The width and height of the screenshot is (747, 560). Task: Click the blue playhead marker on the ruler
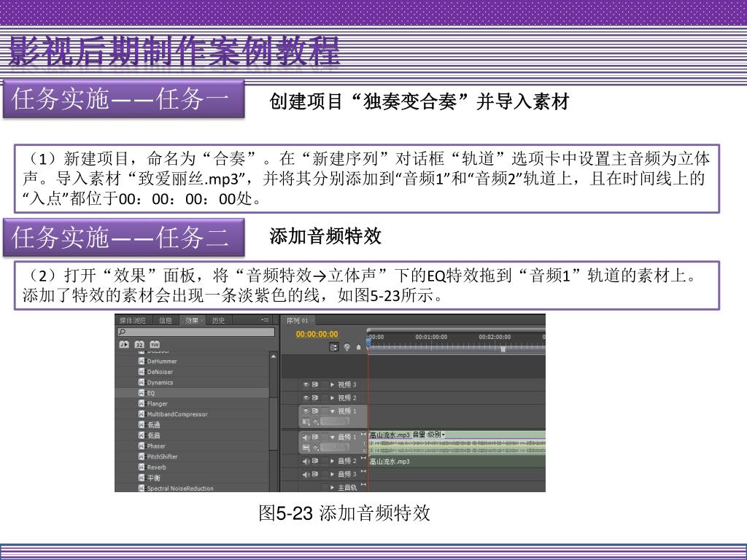pos(368,341)
